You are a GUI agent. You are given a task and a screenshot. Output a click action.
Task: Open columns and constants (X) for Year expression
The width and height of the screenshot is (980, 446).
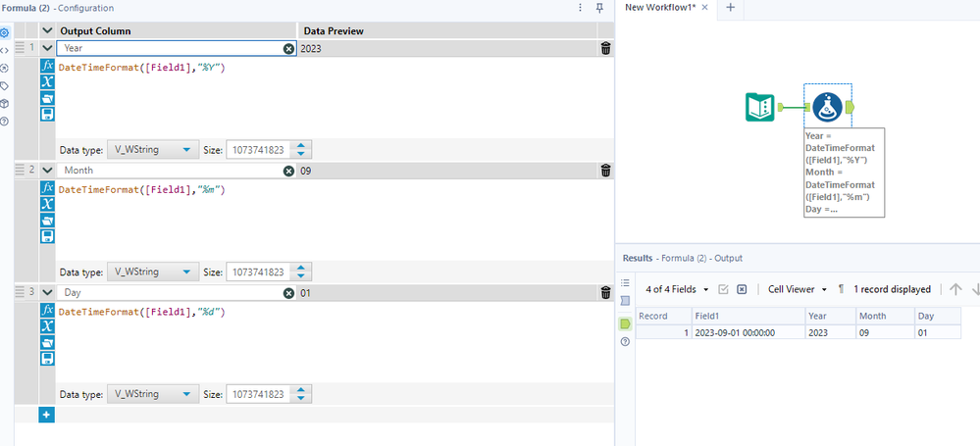click(47, 81)
